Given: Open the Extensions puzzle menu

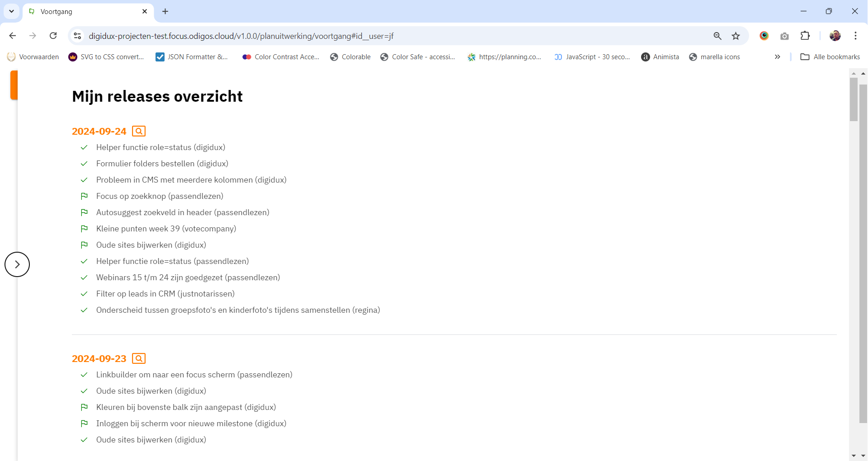Looking at the screenshot, I should (x=805, y=36).
